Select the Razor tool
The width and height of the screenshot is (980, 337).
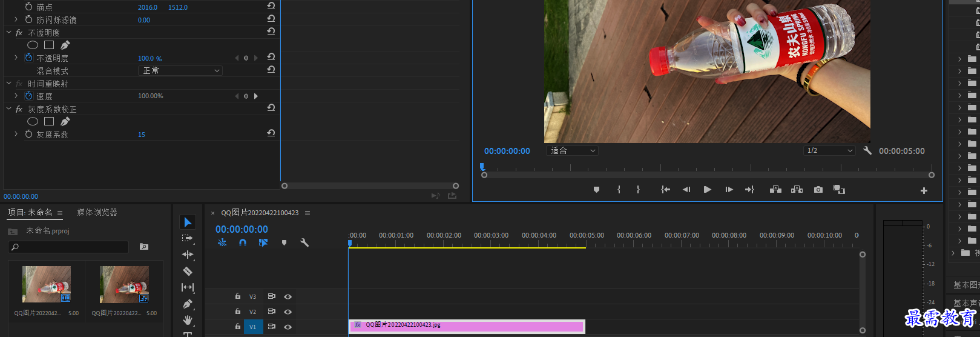pos(188,271)
